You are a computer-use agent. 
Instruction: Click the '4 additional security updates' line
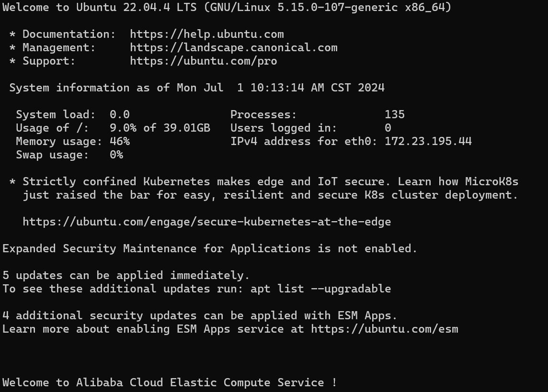[200, 315]
